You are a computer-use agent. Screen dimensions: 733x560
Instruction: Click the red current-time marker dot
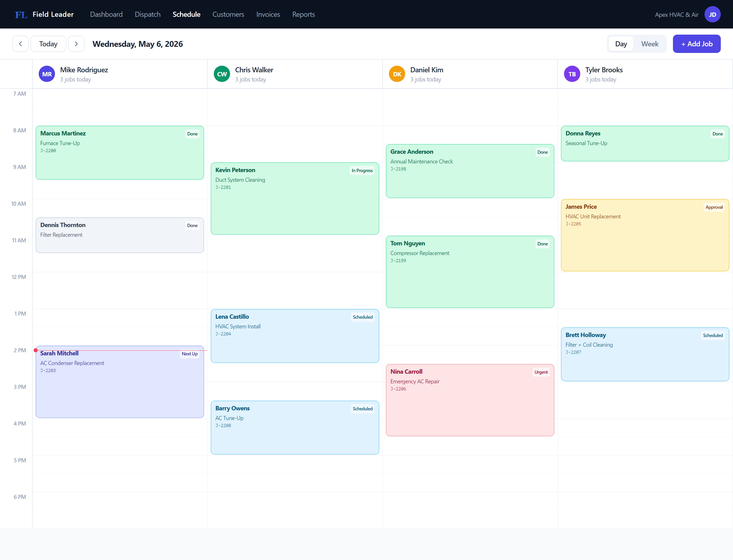tap(36, 350)
